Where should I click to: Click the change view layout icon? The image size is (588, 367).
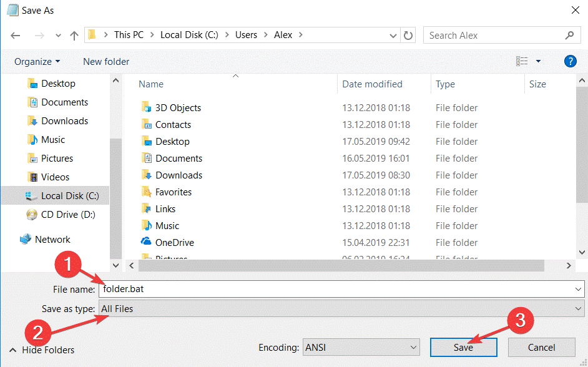(x=522, y=61)
